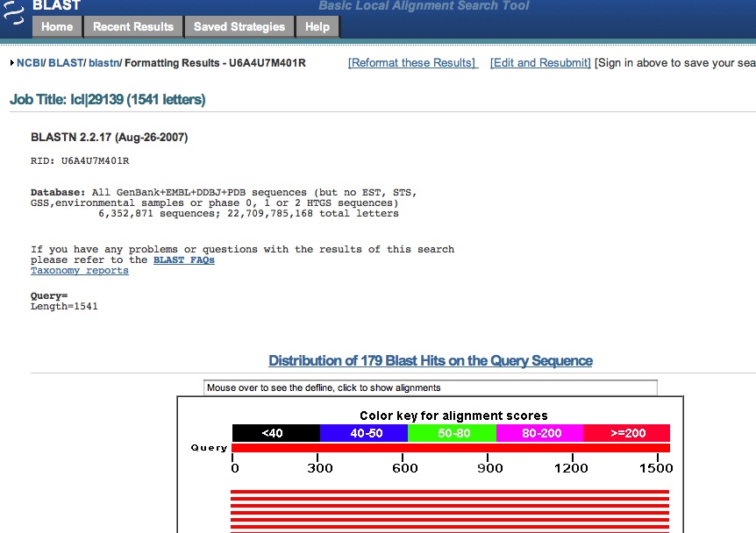Click the Length=1541 text
Screen dimensions: 756x533
(64, 307)
